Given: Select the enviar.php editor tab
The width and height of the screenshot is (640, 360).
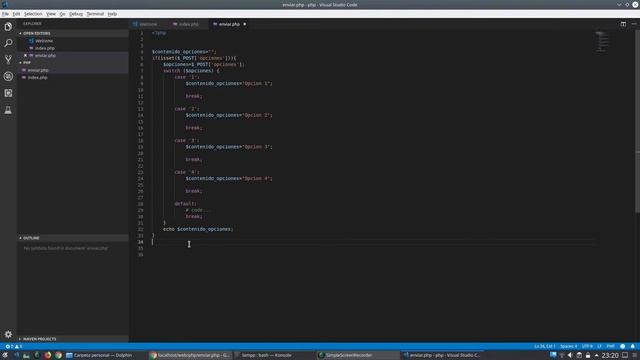Looking at the screenshot, I should [229, 24].
